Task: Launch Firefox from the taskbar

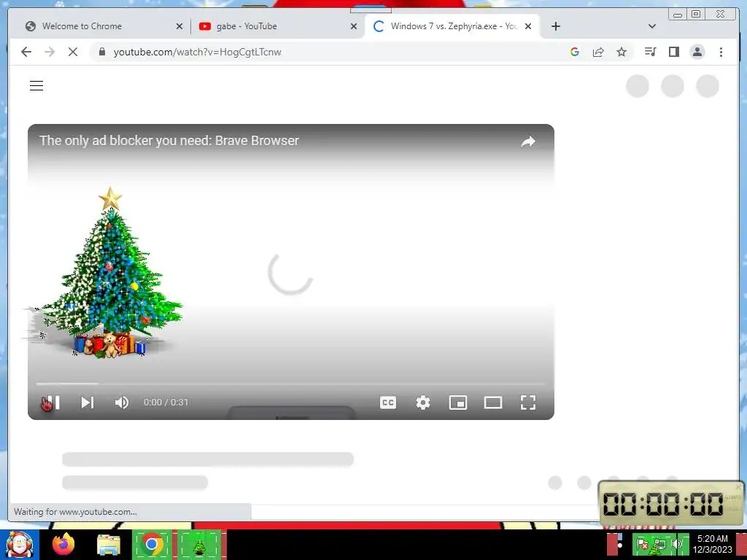Action: coord(63,544)
